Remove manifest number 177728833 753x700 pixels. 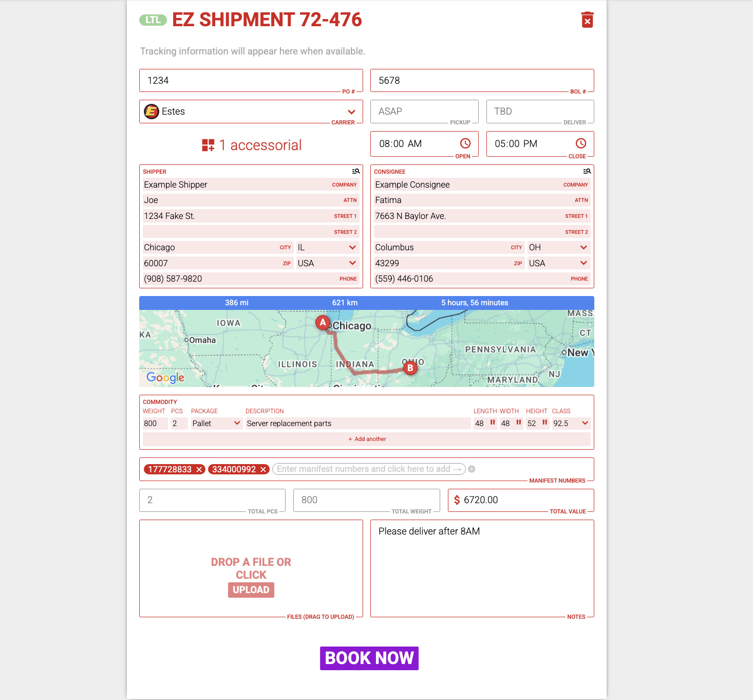(x=199, y=469)
